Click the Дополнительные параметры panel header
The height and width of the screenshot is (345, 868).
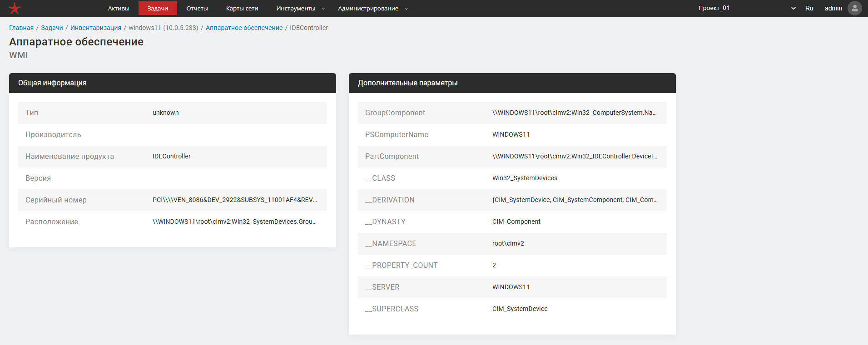point(512,83)
